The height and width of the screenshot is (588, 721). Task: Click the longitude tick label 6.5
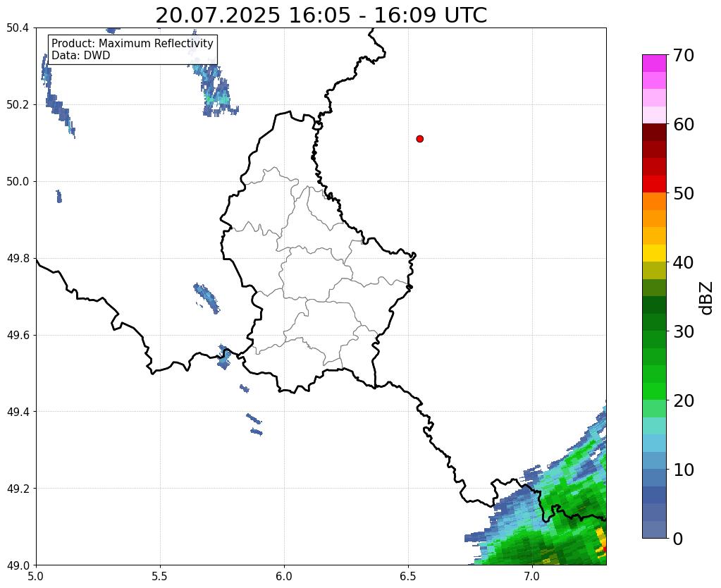click(408, 576)
